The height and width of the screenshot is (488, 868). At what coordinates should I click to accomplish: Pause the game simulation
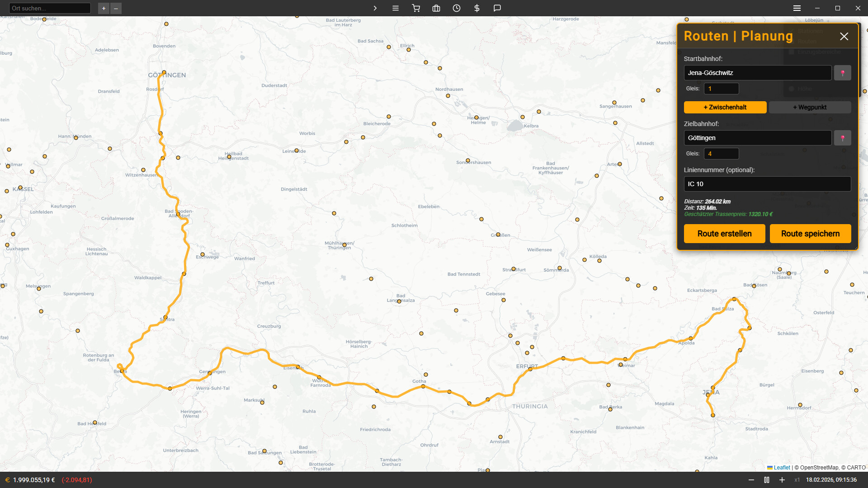[767, 480]
